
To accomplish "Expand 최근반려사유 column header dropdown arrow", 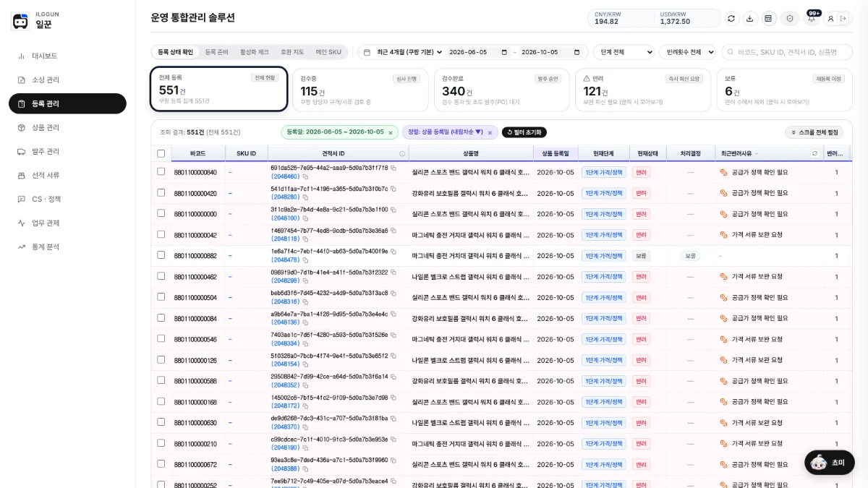I will click(x=757, y=154).
